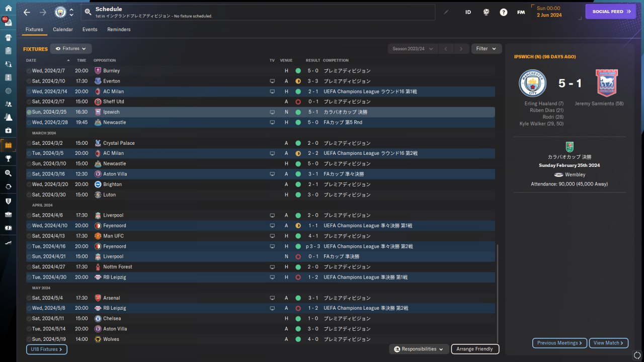The width and height of the screenshot is (644, 362).
Task: Open the bottom line-graph icon in sidebar
Action: coord(8,242)
